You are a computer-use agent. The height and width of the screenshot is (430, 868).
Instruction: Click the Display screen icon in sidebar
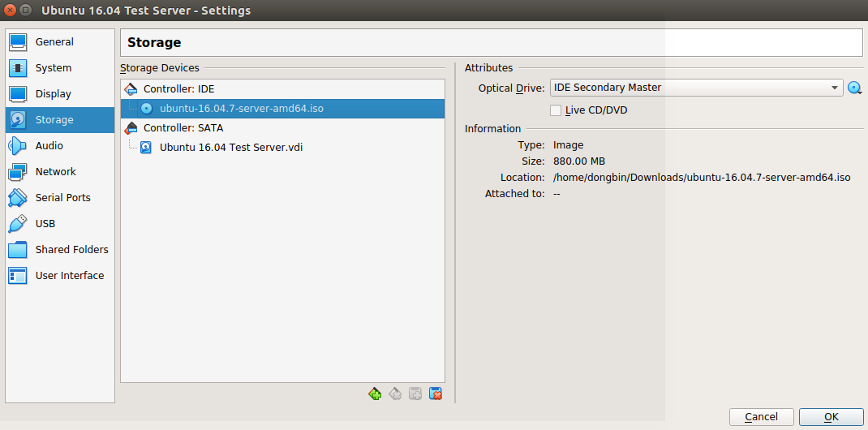coord(18,94)
